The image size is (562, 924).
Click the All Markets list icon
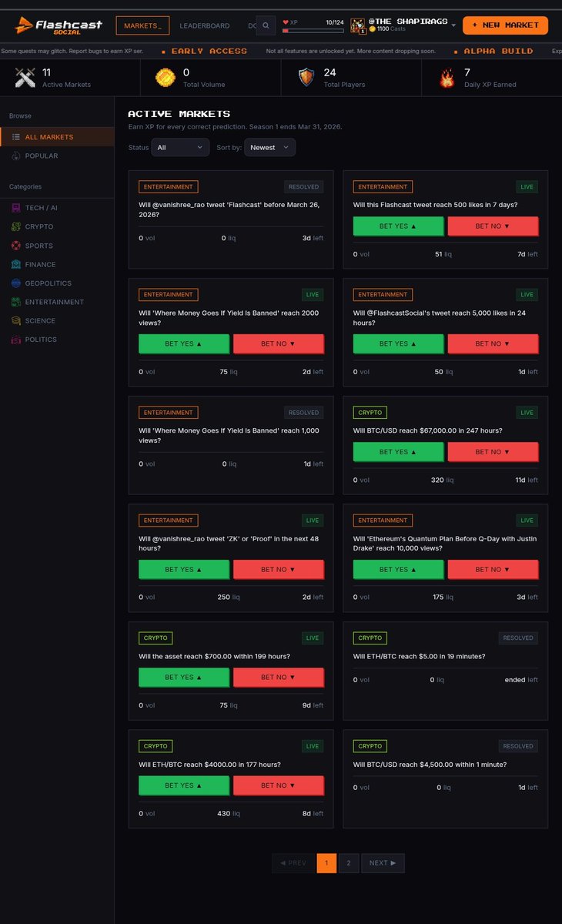pyautogui.click(x=16, y=137)
